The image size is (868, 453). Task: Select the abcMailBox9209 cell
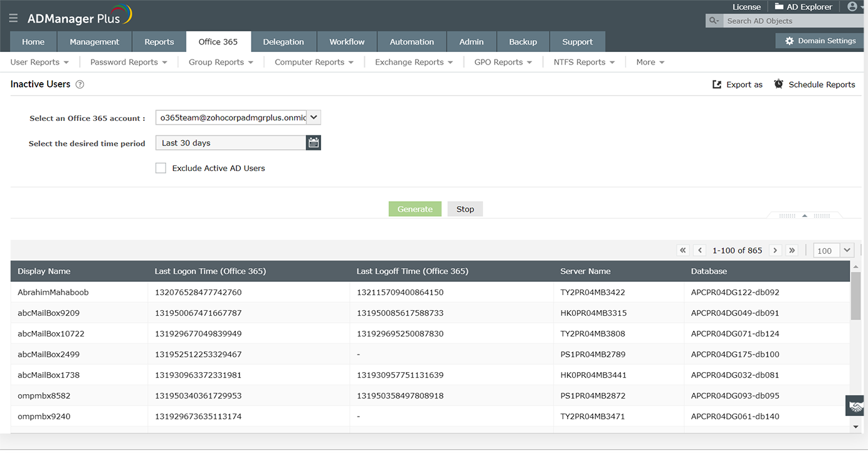click(48, 313)
